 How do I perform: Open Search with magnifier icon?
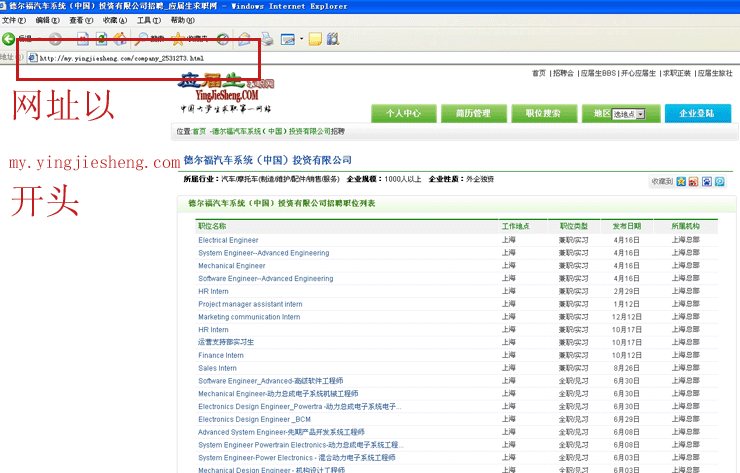[141, 39]
